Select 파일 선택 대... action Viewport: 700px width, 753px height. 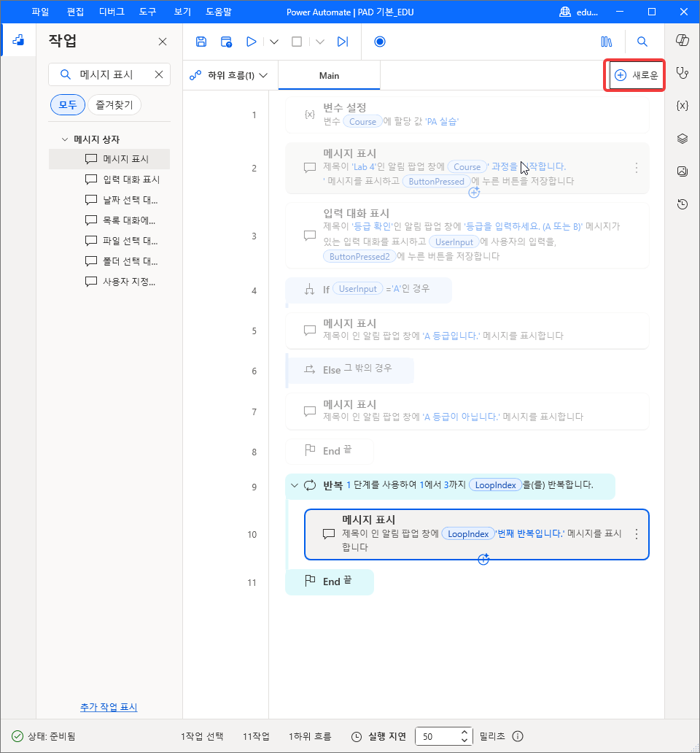point(109,241)
